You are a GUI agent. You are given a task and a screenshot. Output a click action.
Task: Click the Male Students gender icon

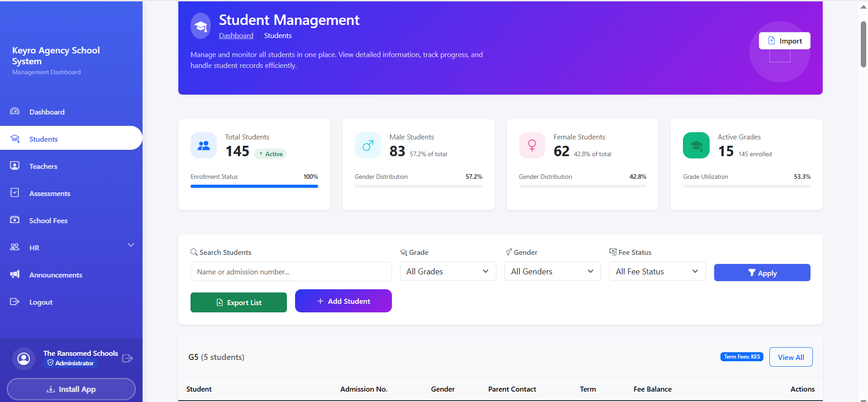(367, 145)
